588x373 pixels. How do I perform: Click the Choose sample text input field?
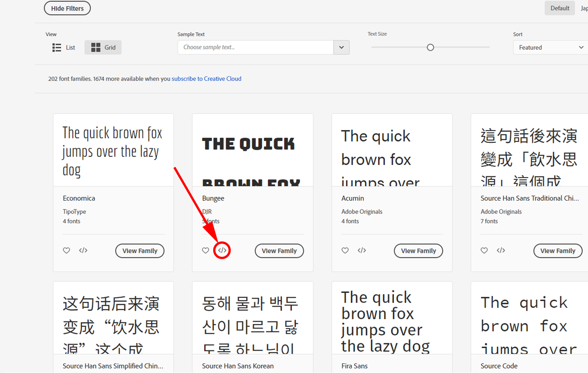pos(256,47)
